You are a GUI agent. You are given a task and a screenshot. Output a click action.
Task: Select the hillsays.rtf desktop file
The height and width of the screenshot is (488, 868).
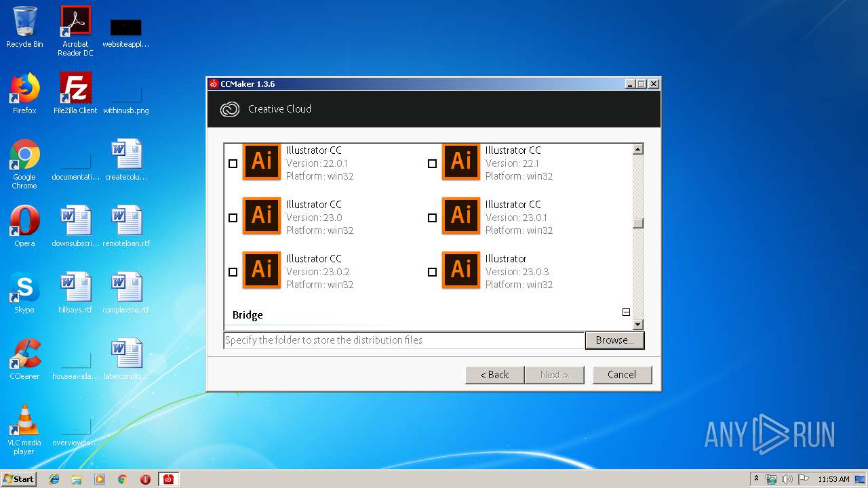pos(75,293)
